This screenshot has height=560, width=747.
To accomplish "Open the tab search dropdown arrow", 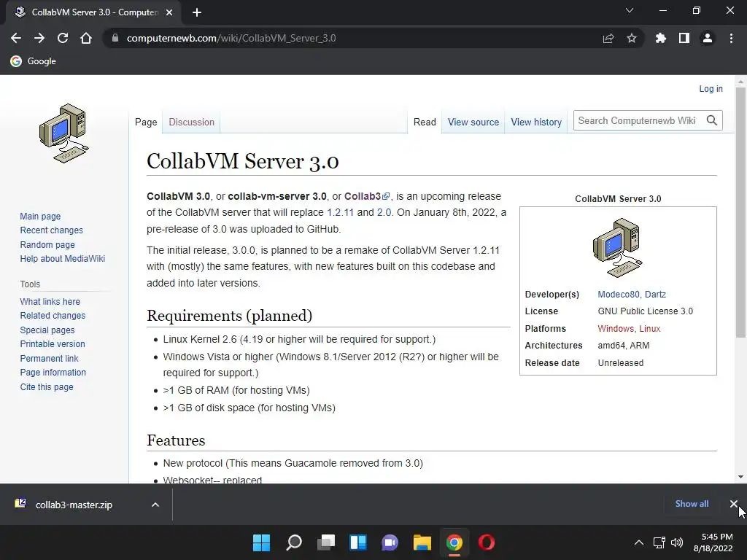I will click(630, 10).
